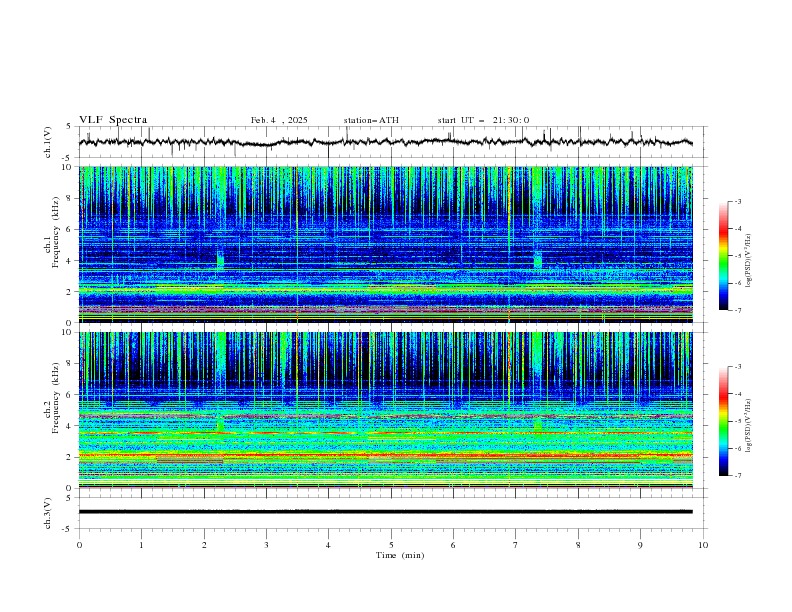This screenshot has height=612, width=792.
Task: Click the '9' tick on time axis
Action: [x=640, y=545]
